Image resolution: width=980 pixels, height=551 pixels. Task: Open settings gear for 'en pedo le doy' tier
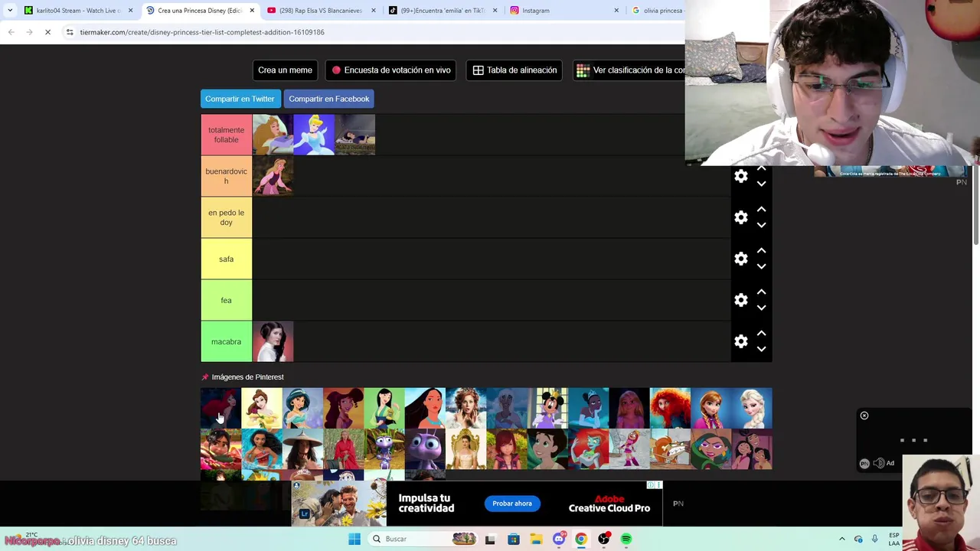tap(740, 217)
